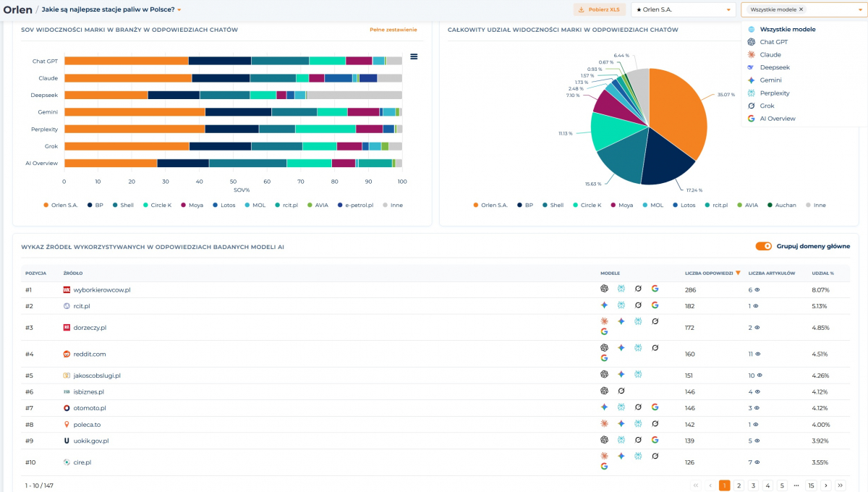Click Claude icon in cire.pl row
Image resolution: width=868 pixels, height=492 pixels.
pyautogui.click(x=604, y=456)
